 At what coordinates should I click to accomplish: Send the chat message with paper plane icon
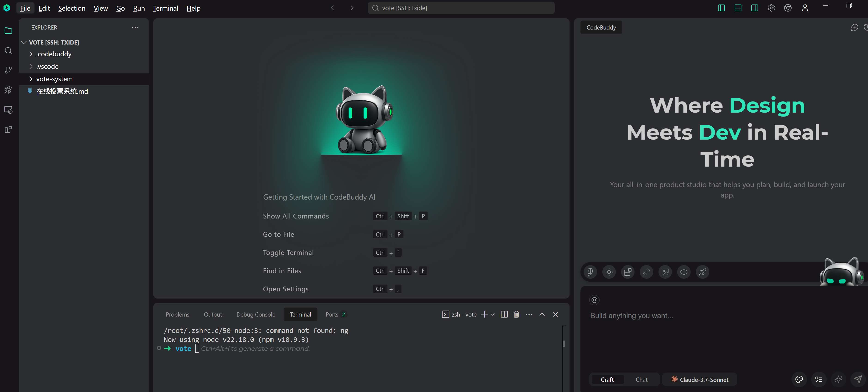(858, 379)
